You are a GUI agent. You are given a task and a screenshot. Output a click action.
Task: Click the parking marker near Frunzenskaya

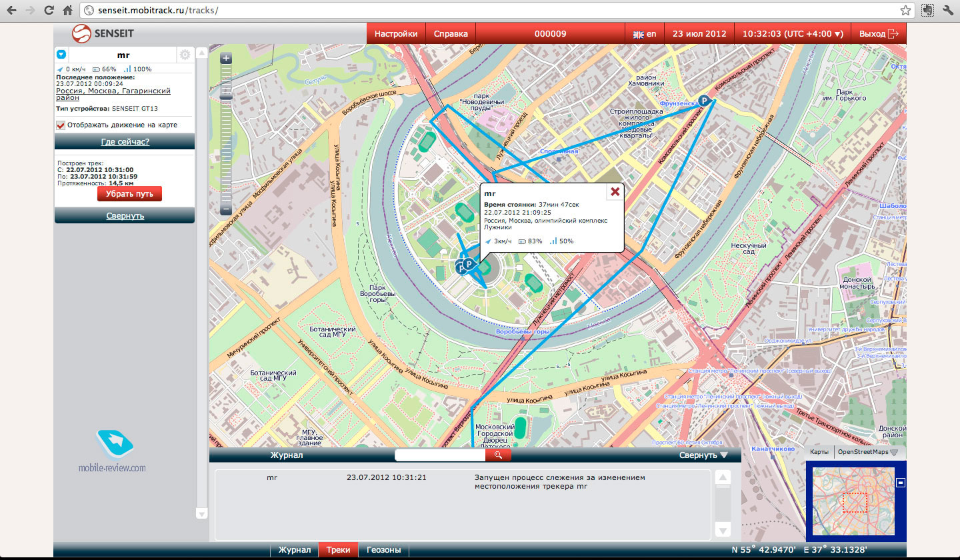pyautogui.click(x=703, y=100)
